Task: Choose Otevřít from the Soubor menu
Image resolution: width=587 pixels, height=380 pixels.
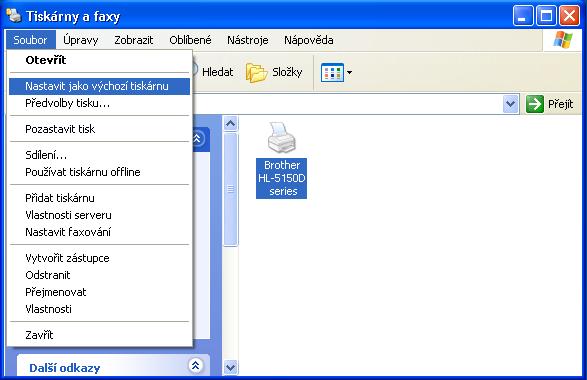Action: click(99, 60)
